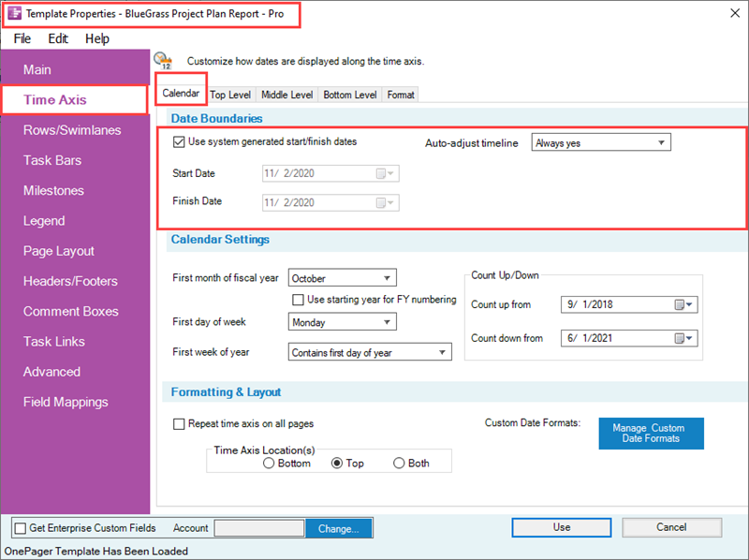Click the Start Date calendar icon
This screenshot has height=560, width=749.
(385, 173)
